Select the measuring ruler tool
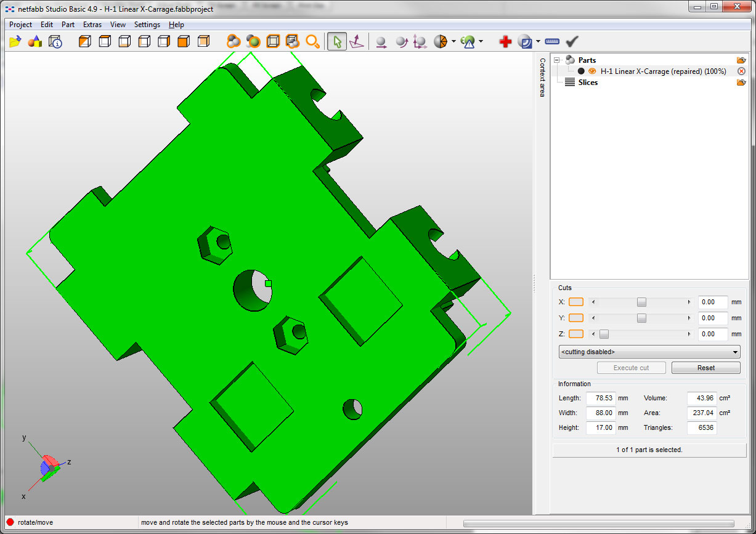The width and height of the screenshot is (756, 534). tap(552, 42)
